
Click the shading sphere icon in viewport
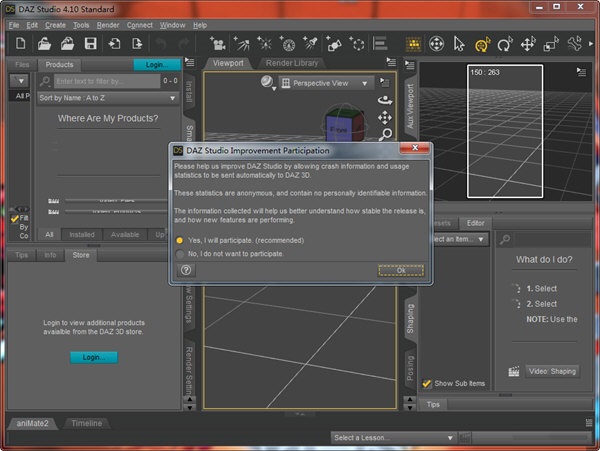pyautogui.click(x=269, y=83)
